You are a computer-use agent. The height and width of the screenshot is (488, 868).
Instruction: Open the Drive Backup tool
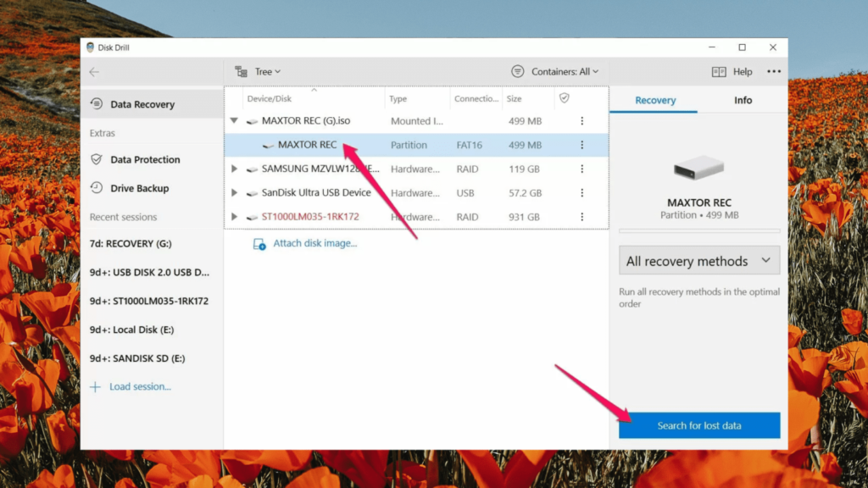coord(97,188)
